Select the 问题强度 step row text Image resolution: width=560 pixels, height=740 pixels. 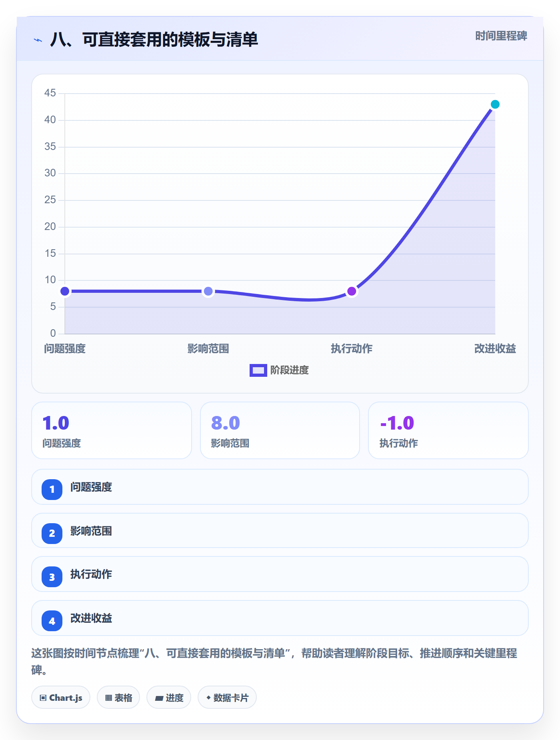tap(91, 487)
